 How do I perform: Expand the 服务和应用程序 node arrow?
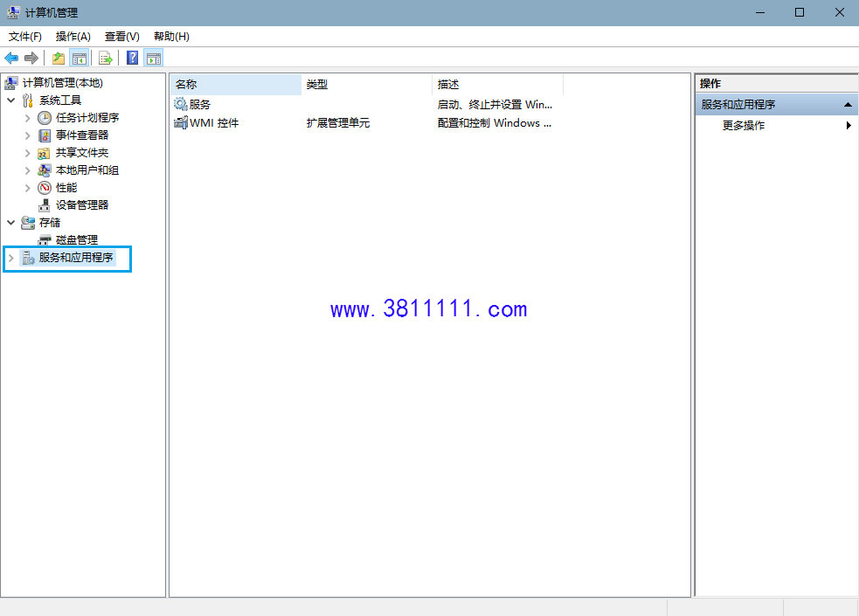[11, 258]
